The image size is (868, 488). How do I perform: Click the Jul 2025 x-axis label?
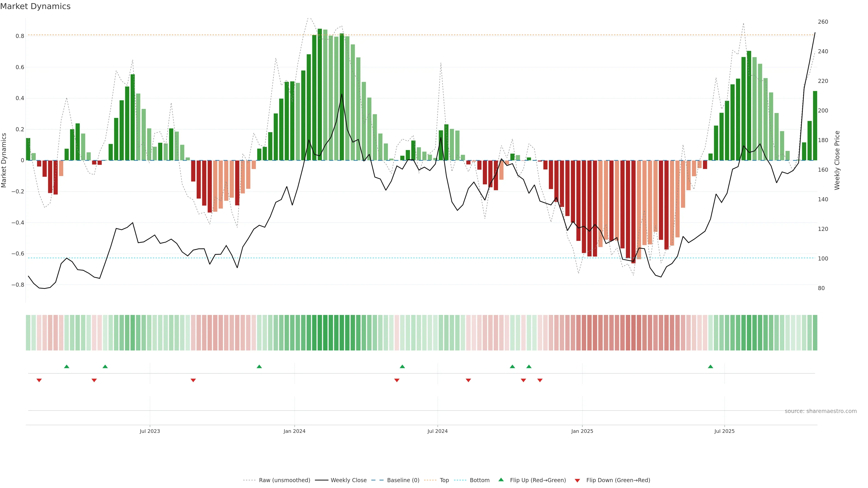point(724,431)
